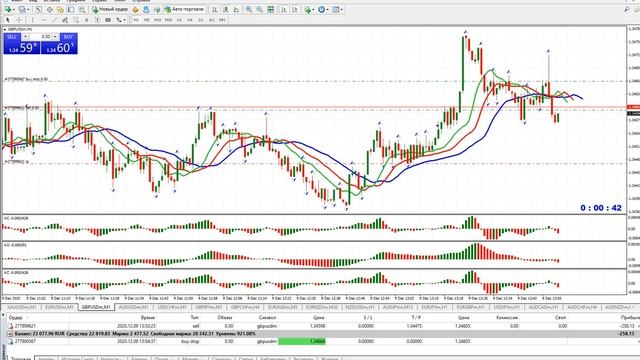Toggle the Navigator panel
Screen dimensions: 640x360
click(x=60, y=9)
